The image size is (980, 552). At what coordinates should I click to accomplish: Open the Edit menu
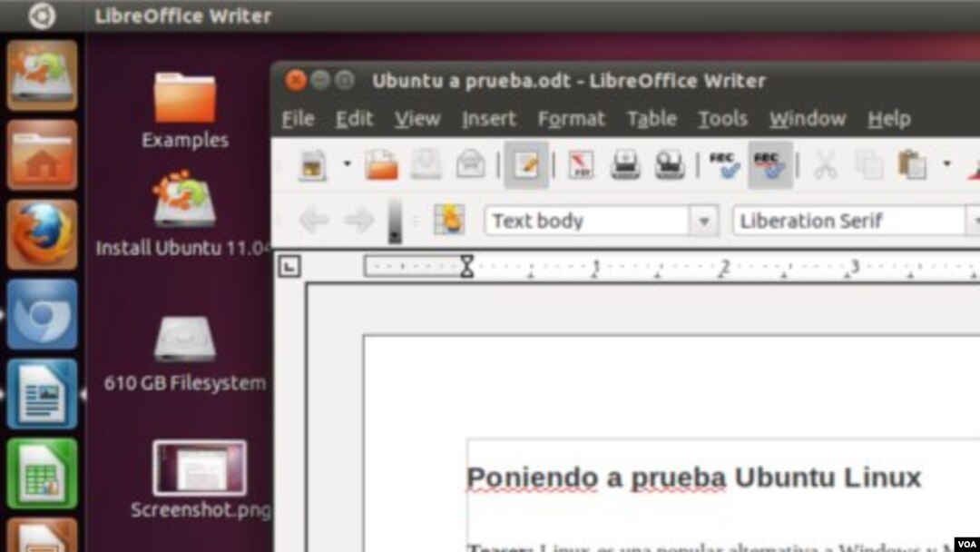click(x=354, y=119)
